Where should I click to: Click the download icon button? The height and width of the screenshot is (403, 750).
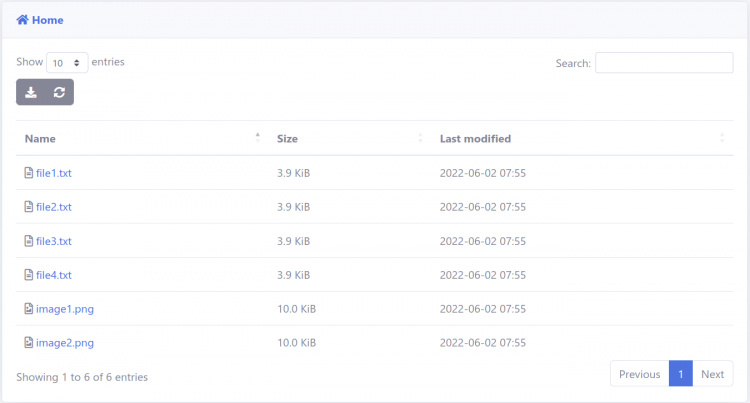point(31,92)
